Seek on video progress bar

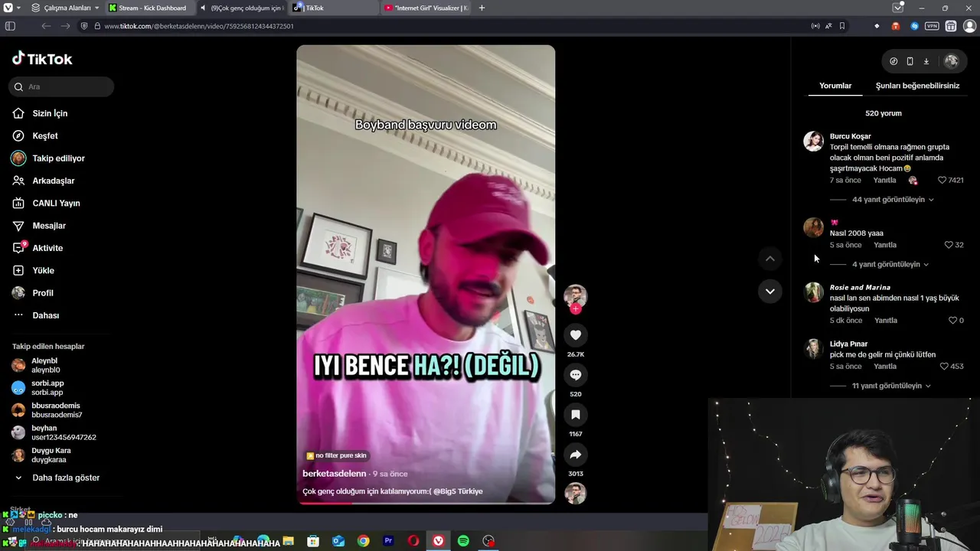point(426,503)
